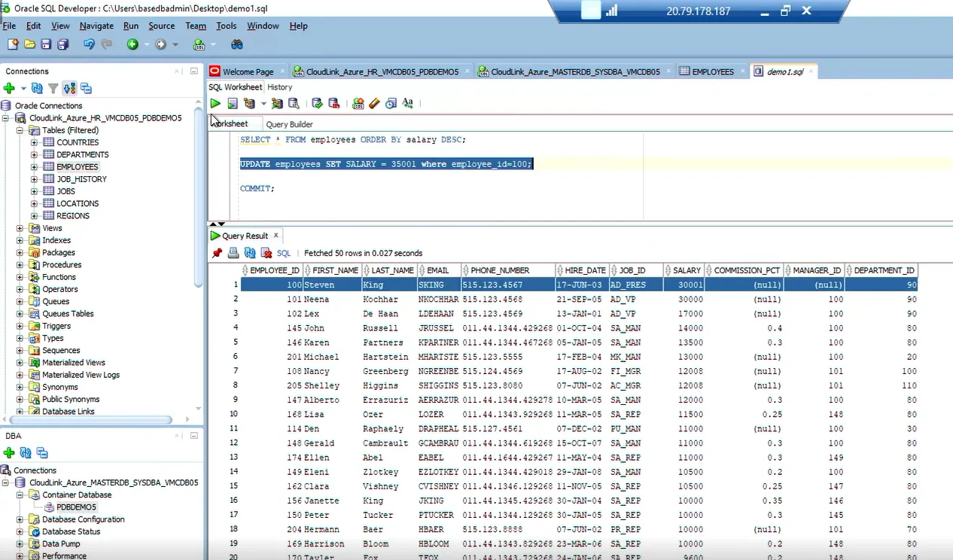
Task: Click the Apply Filter funnel icon in Connections
Action: [x=53, y=88]
